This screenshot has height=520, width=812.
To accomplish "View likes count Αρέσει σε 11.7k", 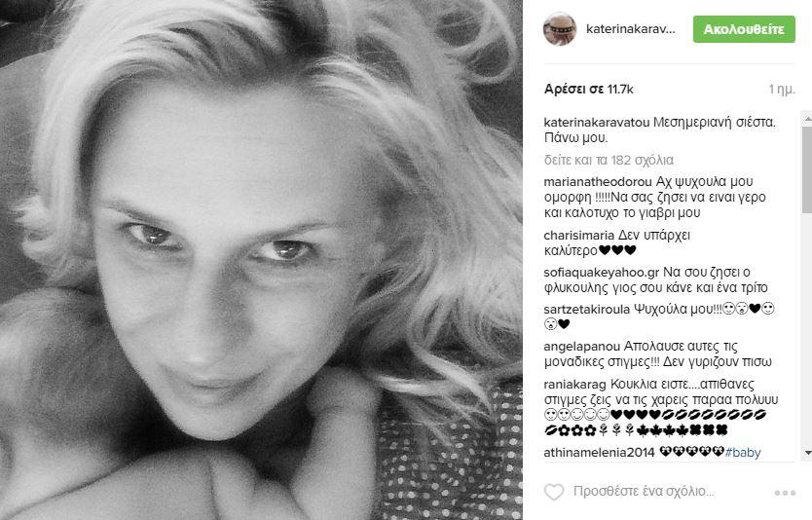I will click(x=588, y=89).
